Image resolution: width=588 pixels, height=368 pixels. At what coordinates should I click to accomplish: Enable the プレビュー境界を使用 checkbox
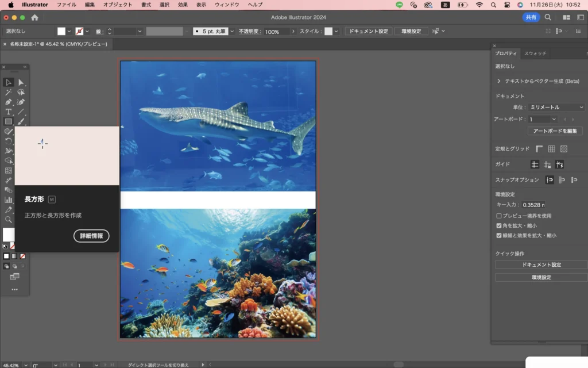point(498,216)
